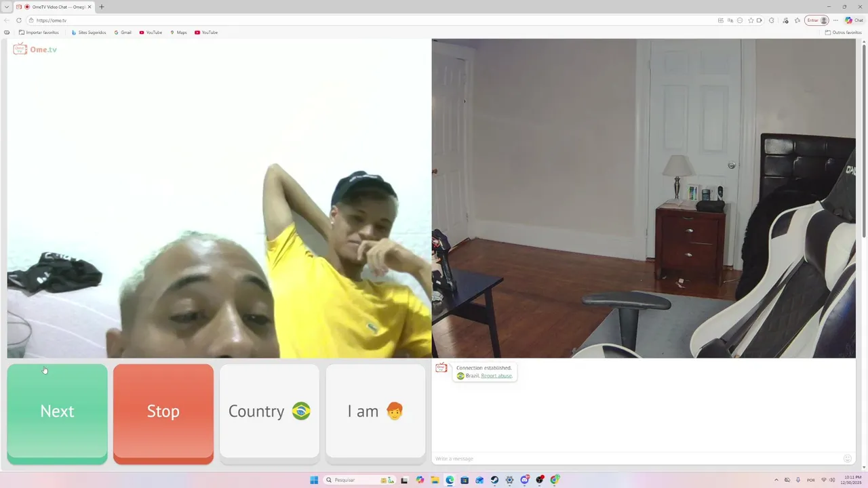Click the browser refresh extension icon

coord(772,20)
